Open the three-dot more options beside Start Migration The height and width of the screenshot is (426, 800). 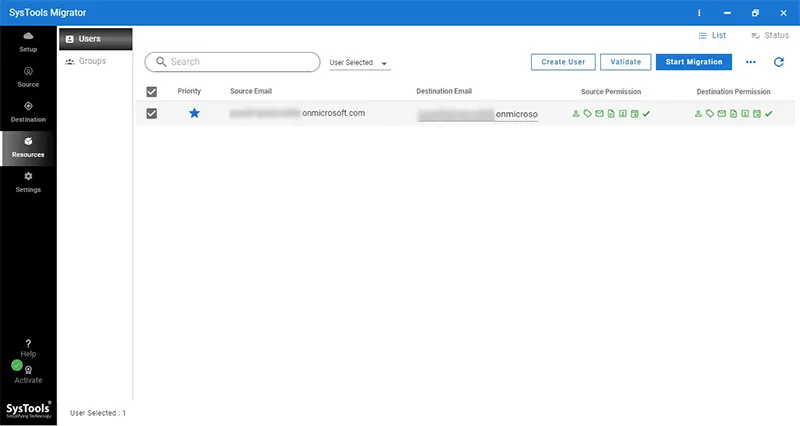click(x=751, y=62)
